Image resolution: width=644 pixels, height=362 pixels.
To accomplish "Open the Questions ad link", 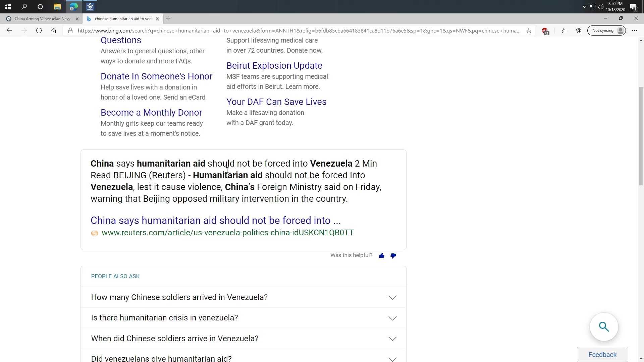I will click(121, 40).
